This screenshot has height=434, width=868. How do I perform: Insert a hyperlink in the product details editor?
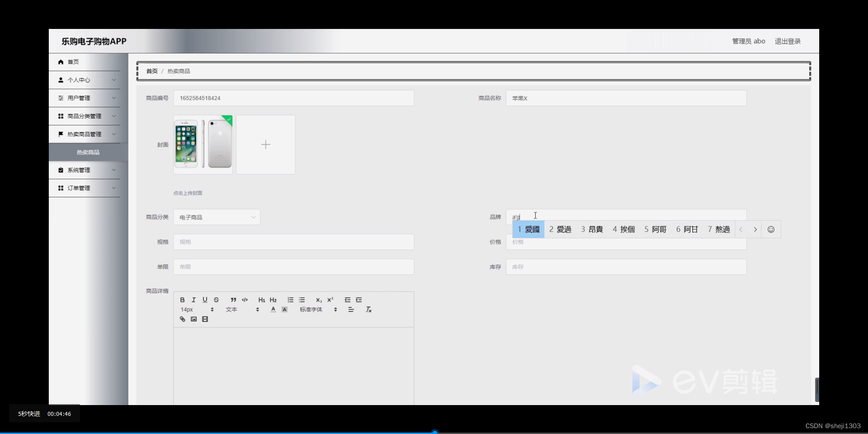(182, 319)
